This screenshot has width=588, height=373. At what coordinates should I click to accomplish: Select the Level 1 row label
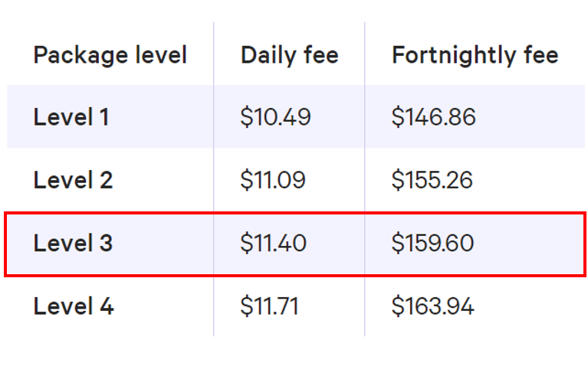pos(71,117)
